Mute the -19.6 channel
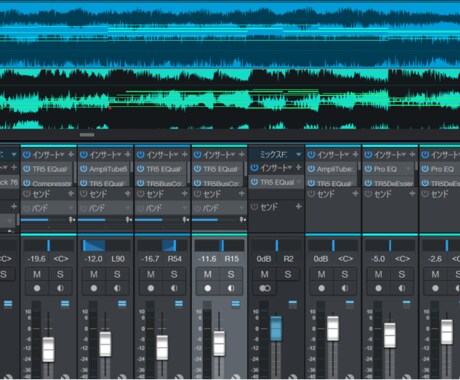The image size is (460, 380). [x=37, y=274]
